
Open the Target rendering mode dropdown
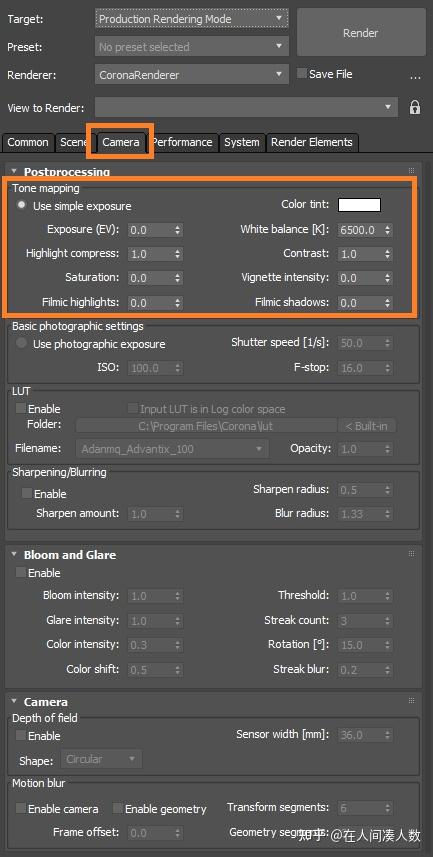pyautogui.click(x=192, y=19)
